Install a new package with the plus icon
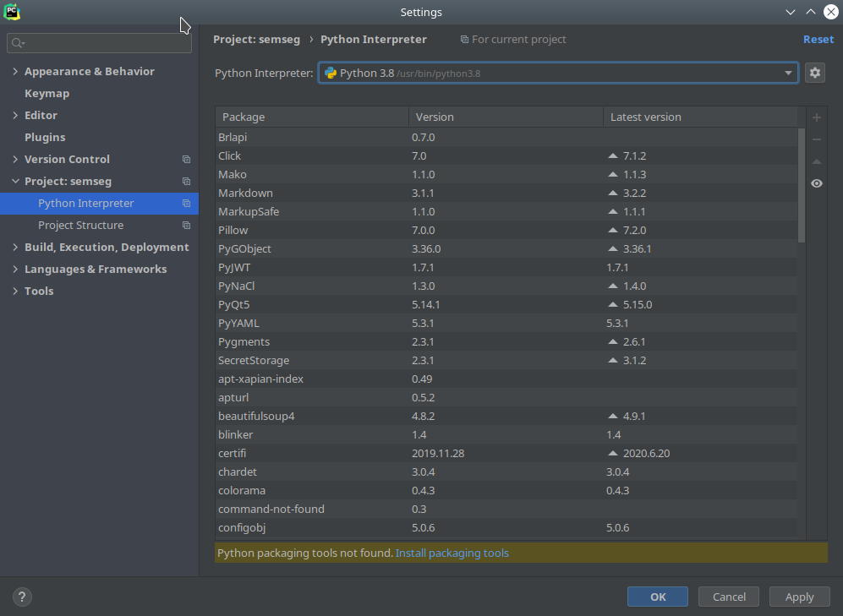The height and width of the screenshot is (616, 843). click(x=814, y=117)
